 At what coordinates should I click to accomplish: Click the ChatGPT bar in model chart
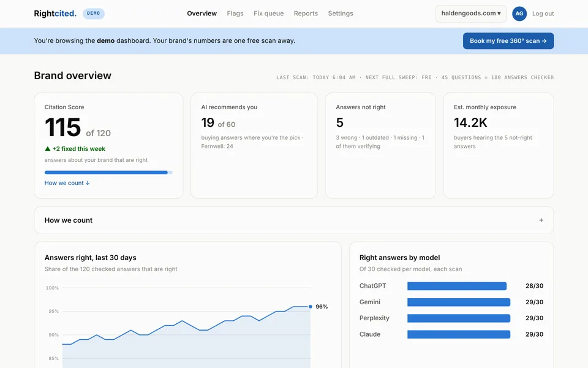tap(457, 286)
